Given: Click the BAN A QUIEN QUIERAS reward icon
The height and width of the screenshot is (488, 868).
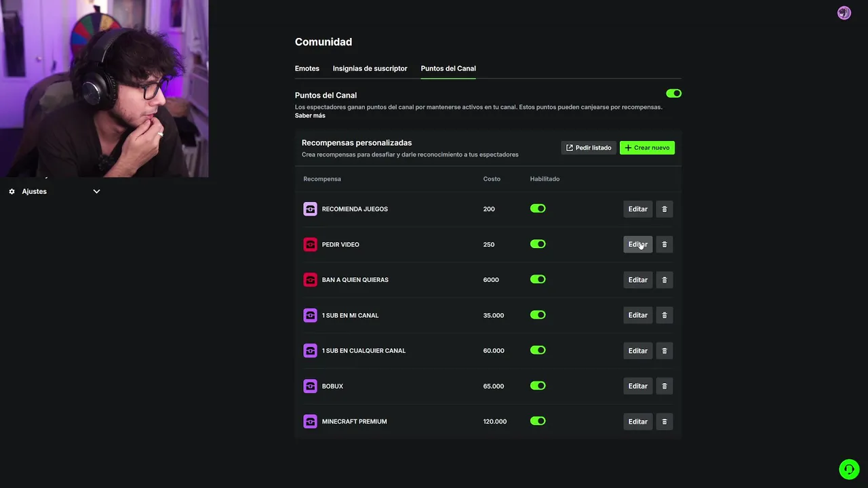Looking at the screenshot, I should (x=310, y=279).
